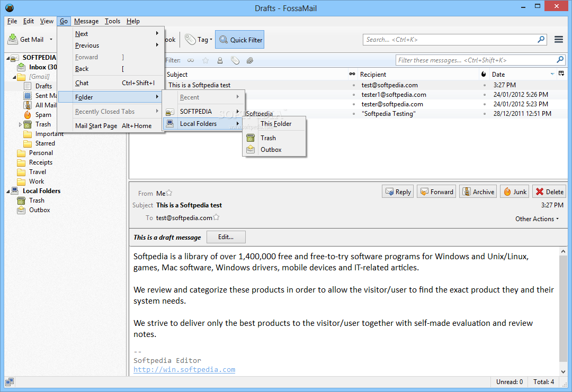Sort messages by Subject column
The height and width of the screenshot is (392, 572).
pyautogui.click(x=256, y=74)
